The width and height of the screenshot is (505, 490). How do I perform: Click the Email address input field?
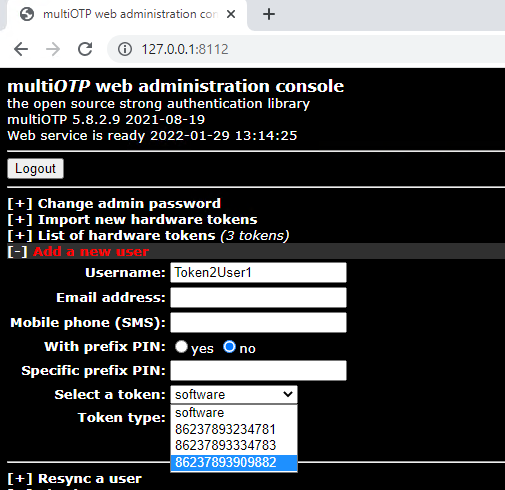258,298
